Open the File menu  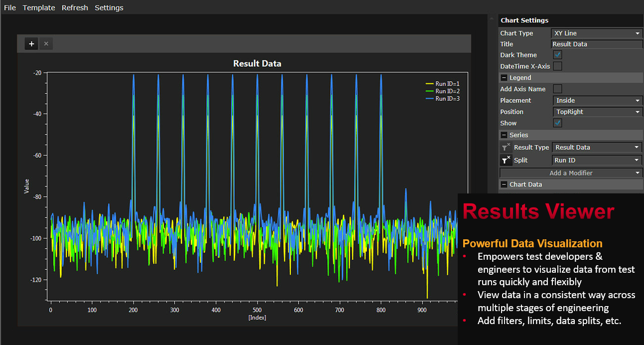(x=10, y=7)
